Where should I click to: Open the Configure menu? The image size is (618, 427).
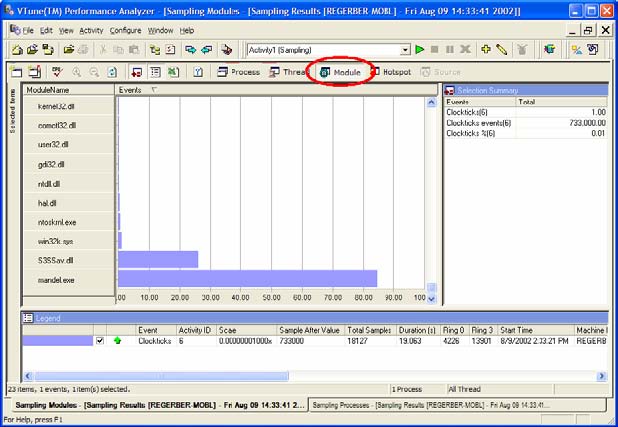coord(125,30)
